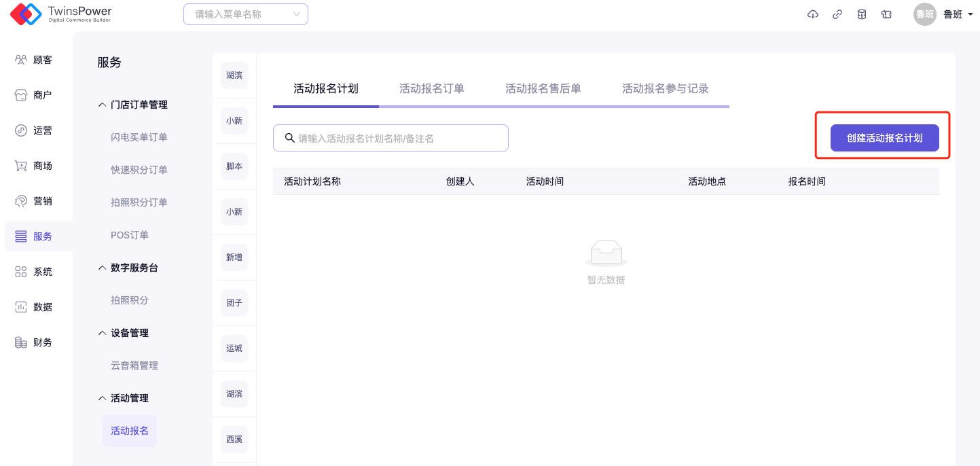Open the 请输入菜单名称 menu dropdown
This screenshot has height=466, width=980.
click(245, 14)
